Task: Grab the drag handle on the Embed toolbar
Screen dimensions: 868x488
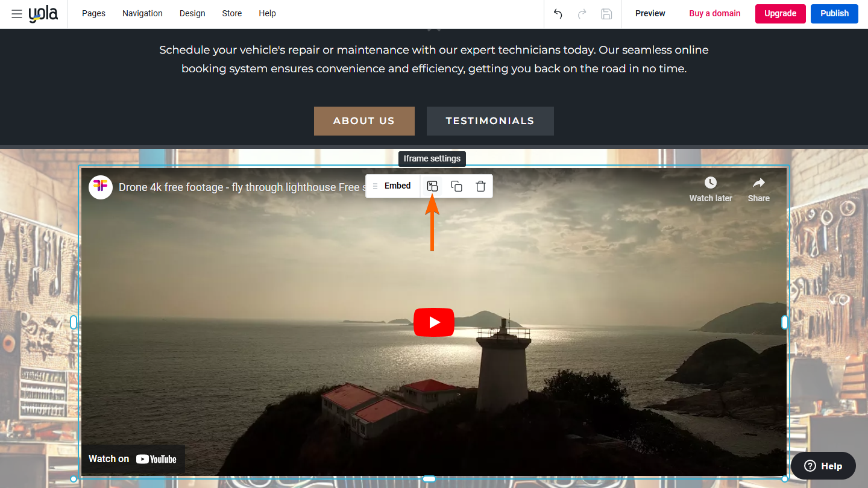Action: pos(374,186)
